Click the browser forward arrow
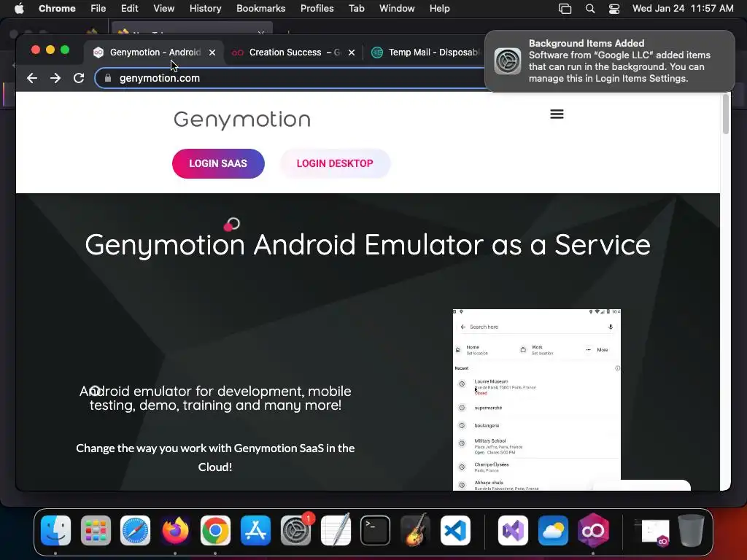This screenshot has height=560, width=747. [x=55, y=78]
